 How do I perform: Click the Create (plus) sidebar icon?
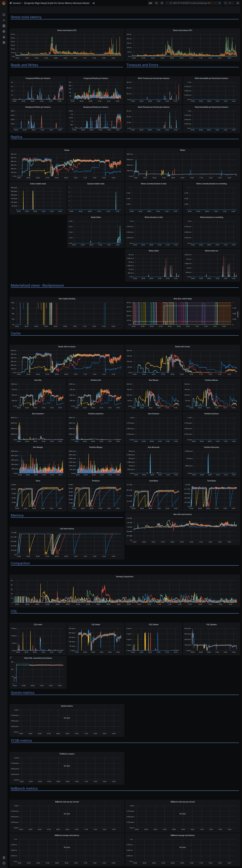[x=4, y=20]
